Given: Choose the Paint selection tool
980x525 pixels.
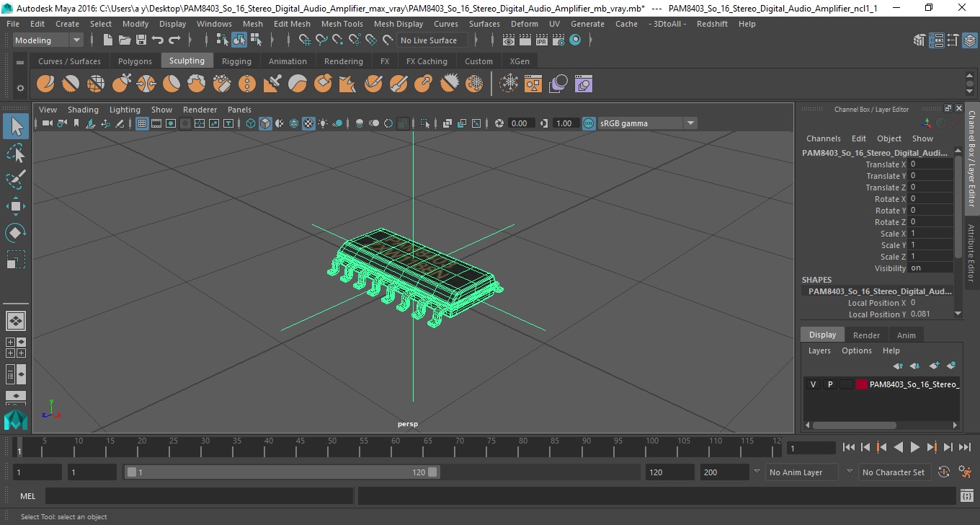Looking at the screenshot, I should (x=16, y=180).
